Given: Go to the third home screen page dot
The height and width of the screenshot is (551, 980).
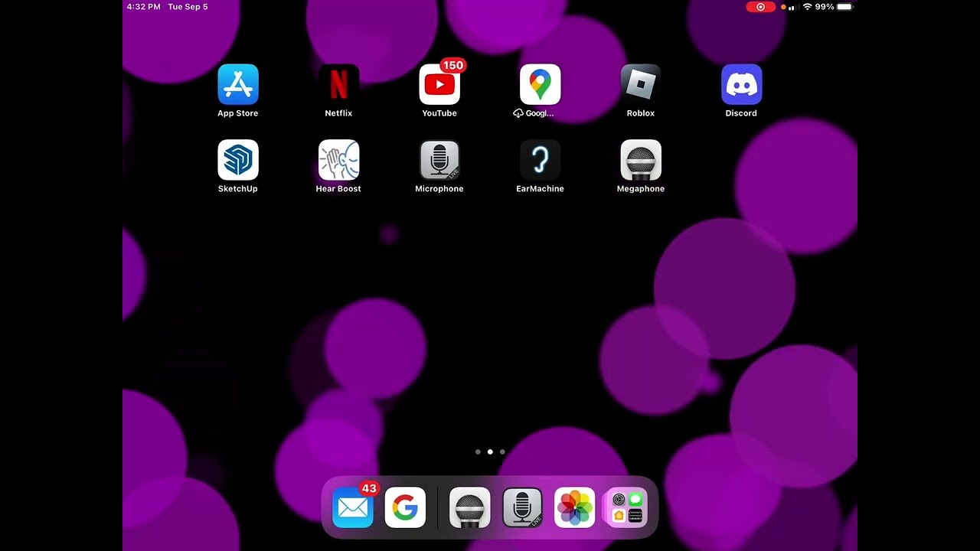Looking at the screenshot, I should pyautogui.click(x=502, y=452).
